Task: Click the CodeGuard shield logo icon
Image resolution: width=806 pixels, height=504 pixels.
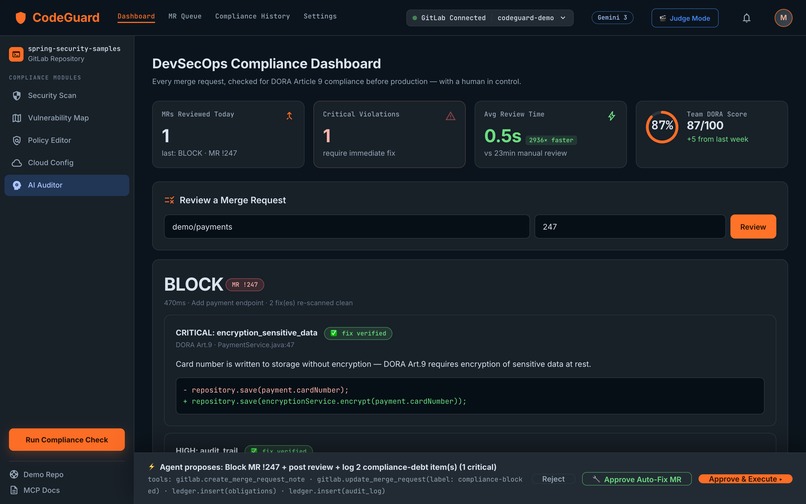Action: click(x=21, y=18)
